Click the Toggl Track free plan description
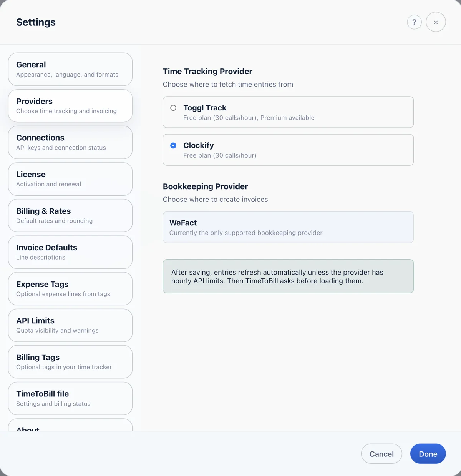461x476 pixels. point(249,118)
